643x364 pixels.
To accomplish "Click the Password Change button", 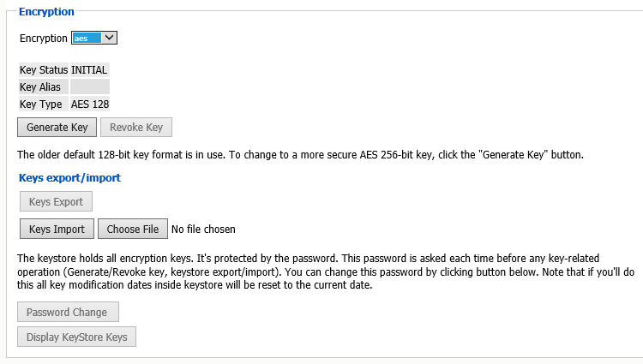I will click(67, 313).
